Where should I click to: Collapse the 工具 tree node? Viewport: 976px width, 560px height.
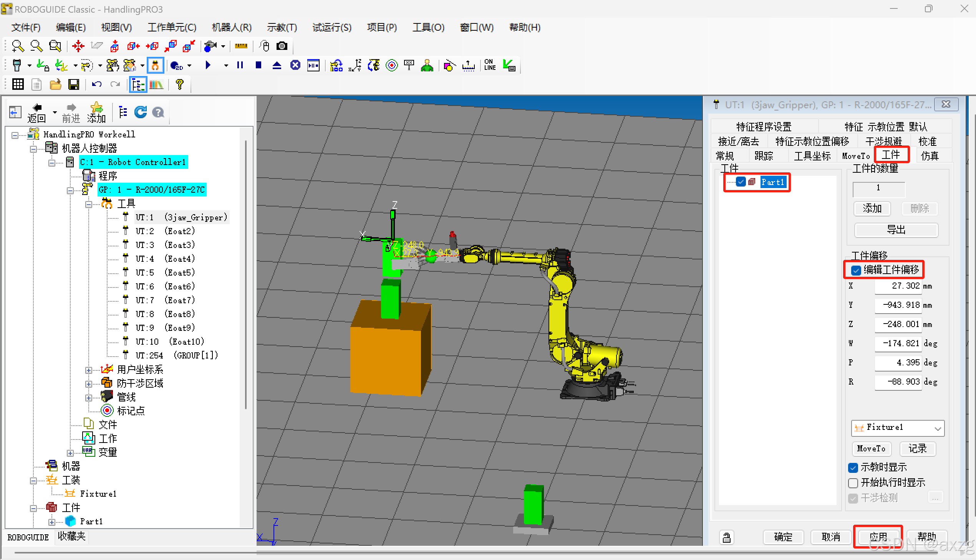88,204
